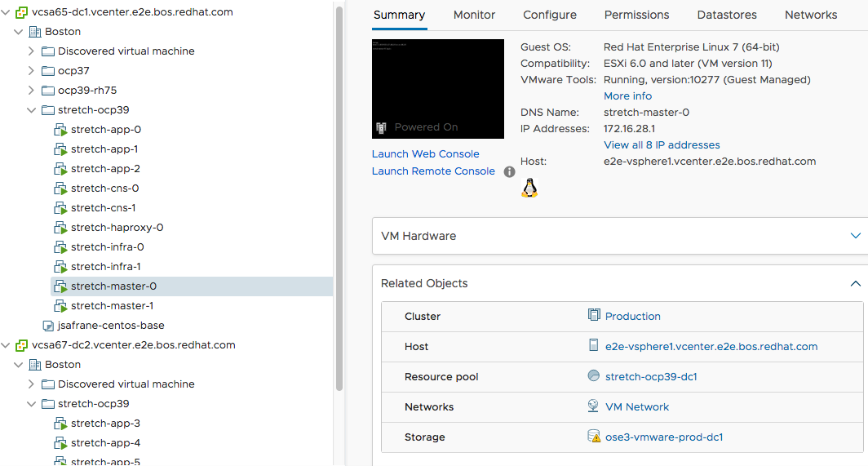Expand the VM Hardware panel

click(x=855, y=236)
